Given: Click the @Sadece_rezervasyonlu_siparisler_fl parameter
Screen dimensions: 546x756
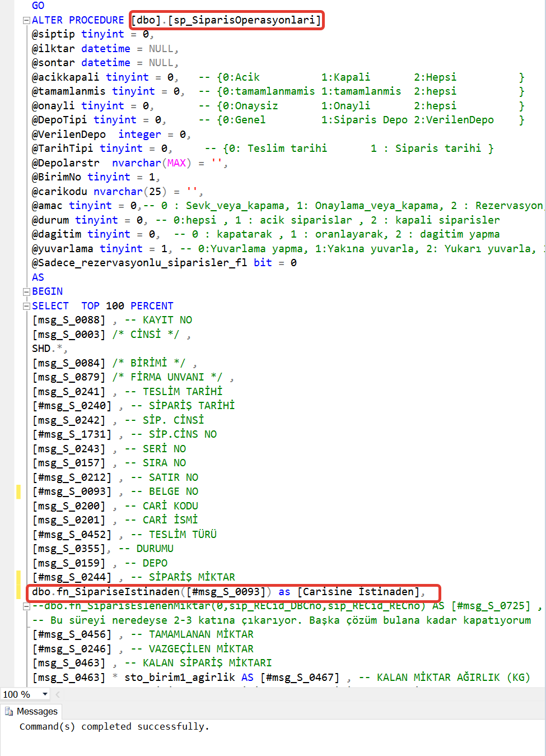Looking at the screenshot, I should click(x=139, y=263).
